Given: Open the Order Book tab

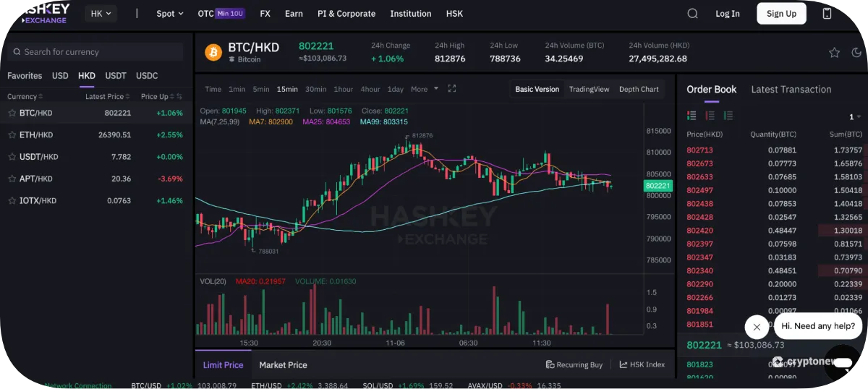Looking at the screenshot, I should coord(712,89).
